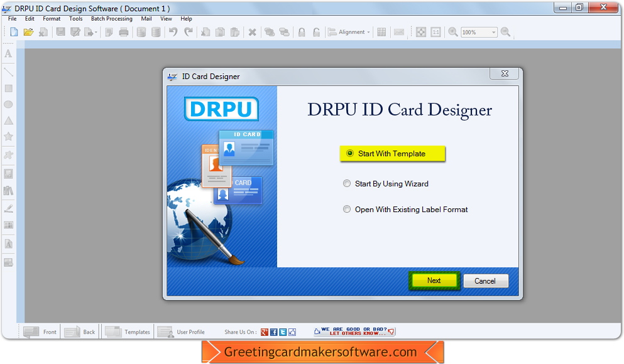The width and height of the screenshot is (624, 364).
Task: Open the Export icon's dropdown arrow
Action: [x=96, y=33]
